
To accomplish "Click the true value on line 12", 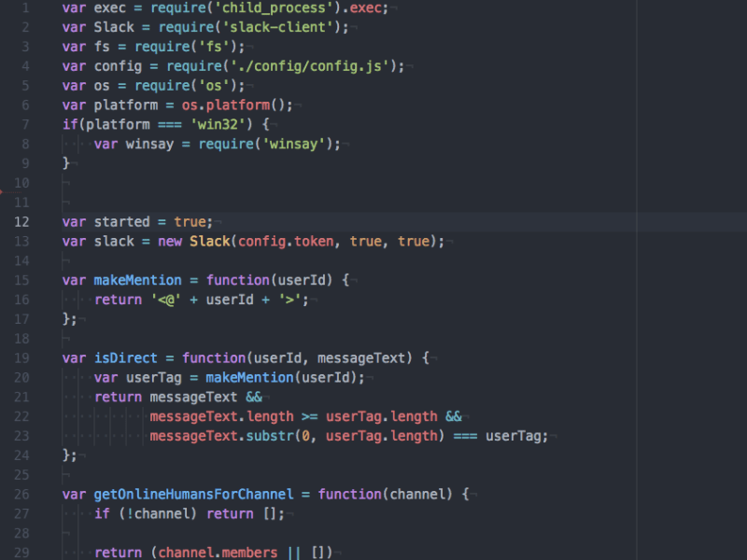I will (x=190, y=222).
